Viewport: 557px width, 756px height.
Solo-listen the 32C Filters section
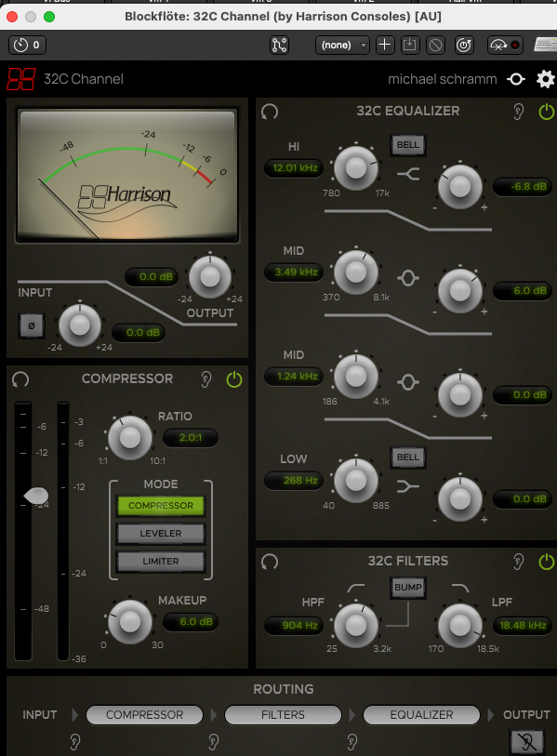pyautogui.click(x=518, y=562)
